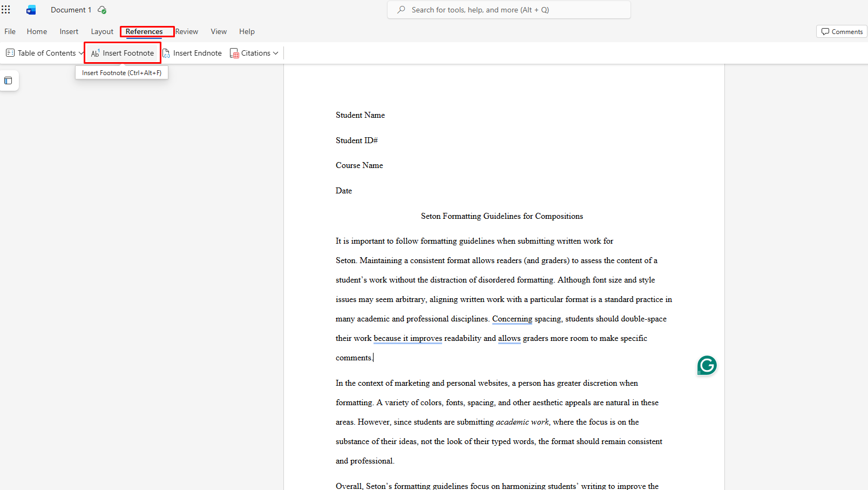The width and height of the screenshot is (868, 490).
Task: Open the app launcher grid icon
Action: click(x=6, y=10)
